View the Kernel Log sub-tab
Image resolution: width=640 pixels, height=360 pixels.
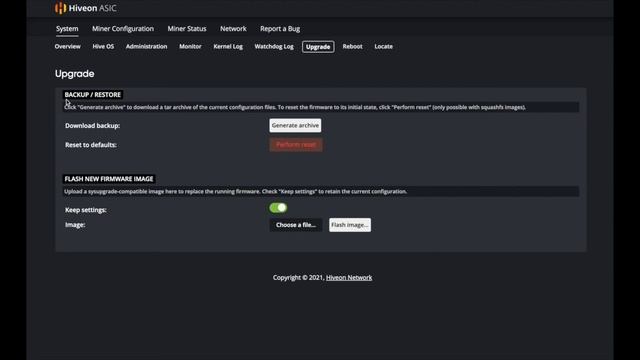[x=228, y=47]
